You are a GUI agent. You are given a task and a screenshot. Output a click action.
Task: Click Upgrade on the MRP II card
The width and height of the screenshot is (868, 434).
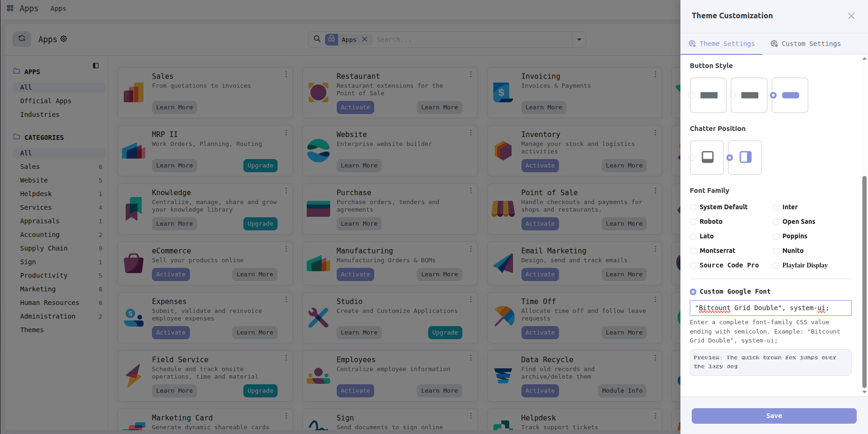point(260,166)
